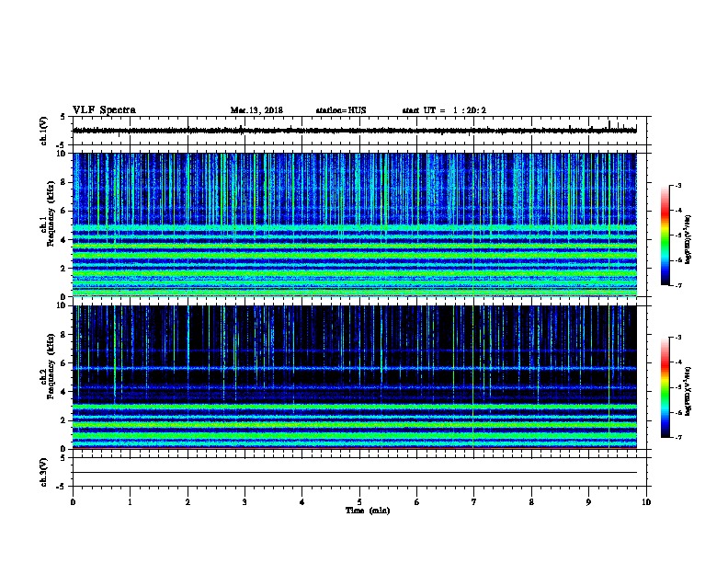728x563 pixels.
Task: Click time axis tick label "6"
Action: point(417,502)
